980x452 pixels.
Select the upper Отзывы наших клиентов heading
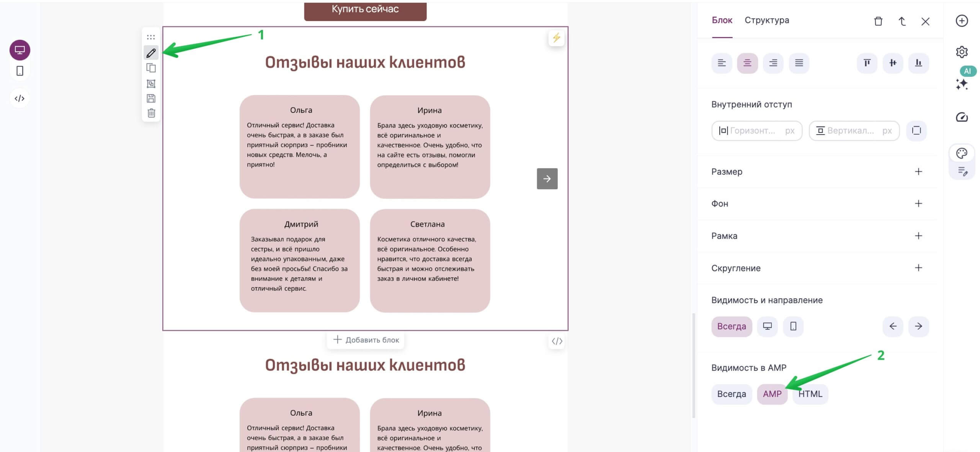(x=365, y=62)
